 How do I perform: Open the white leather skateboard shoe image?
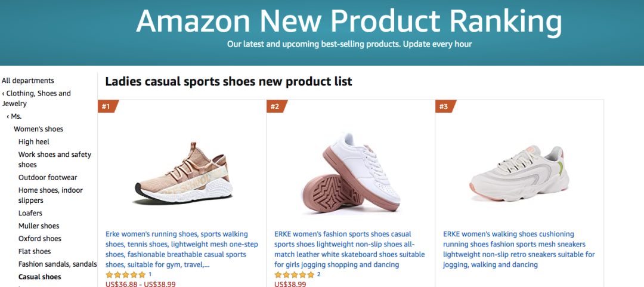click(351, 172)
